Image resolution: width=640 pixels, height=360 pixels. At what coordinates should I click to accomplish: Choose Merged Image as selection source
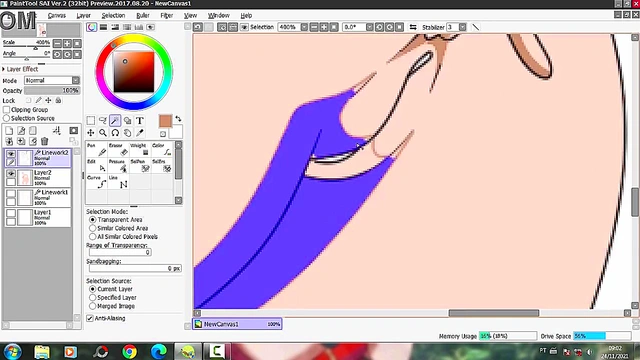93,306
